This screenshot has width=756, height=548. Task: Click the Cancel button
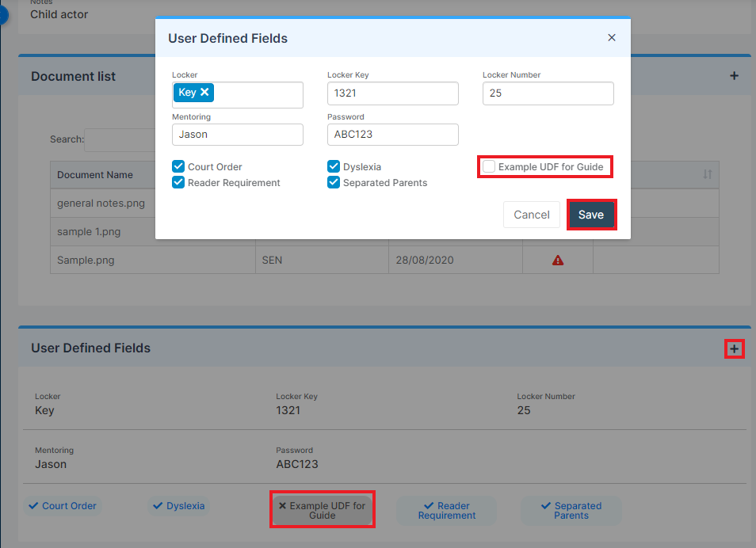point(531,215)
